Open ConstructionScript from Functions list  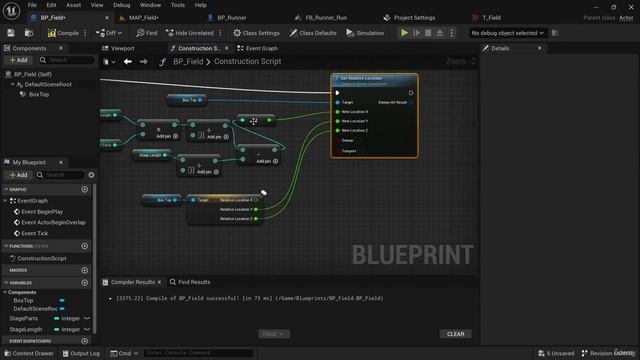(x=42, y=258)
